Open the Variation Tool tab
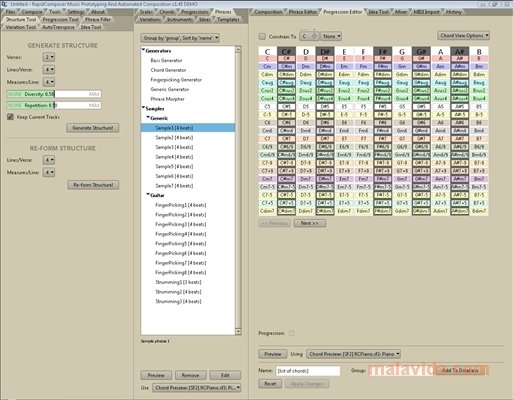This screenshot has height=400, width=513. [20, 27]
